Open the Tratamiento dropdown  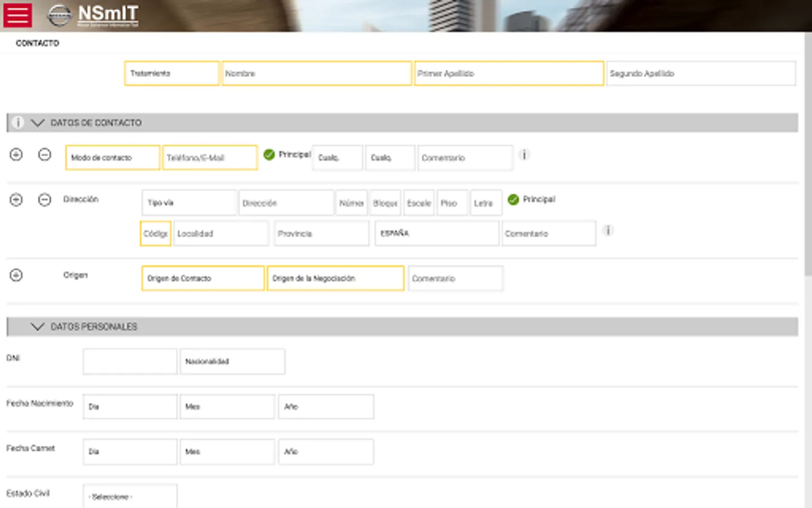[171, 73]
